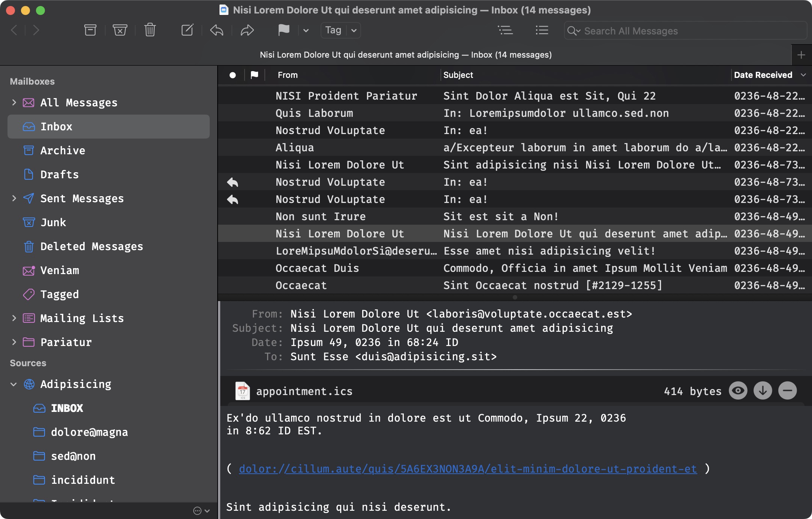Open the dolor:// link in the message

[467, 469]
